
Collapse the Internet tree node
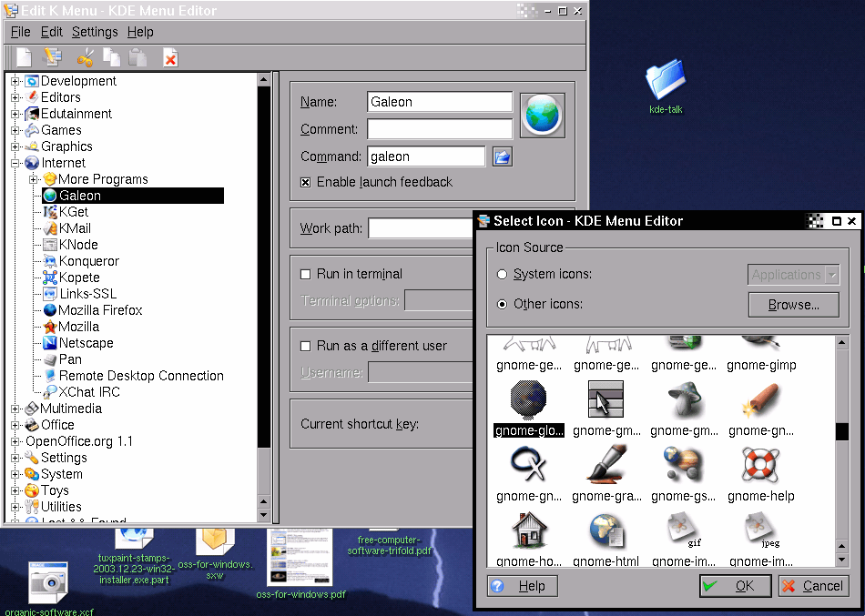pos(15,163)
